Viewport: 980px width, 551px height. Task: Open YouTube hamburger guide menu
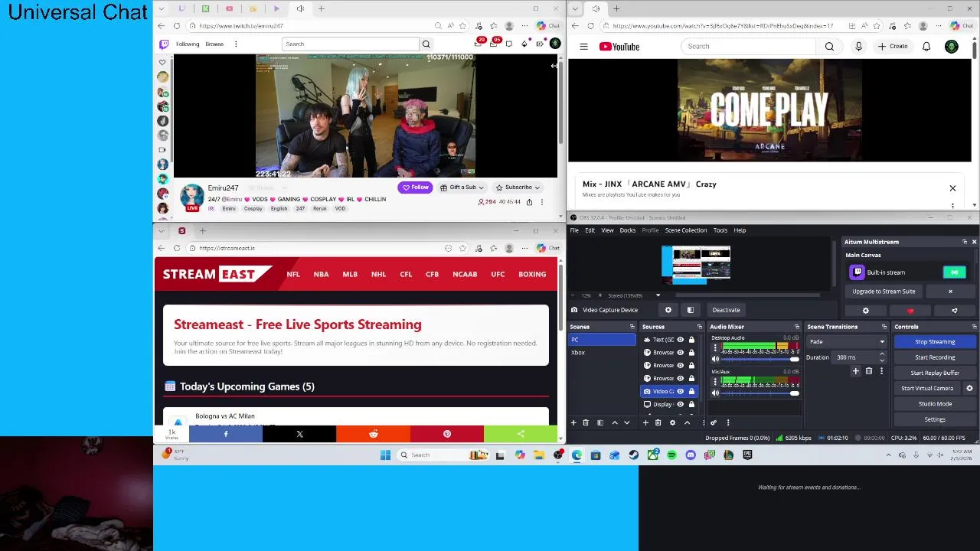click(583, 46)
